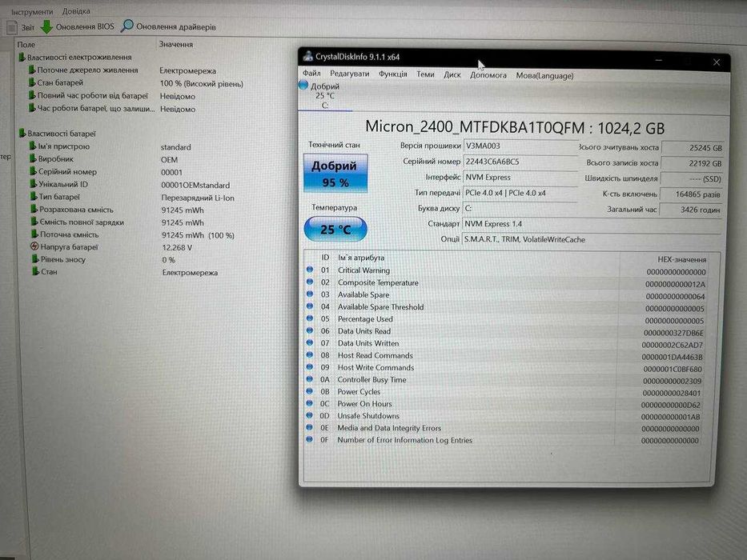Open the Інструменти menu in background window
747x560 pixels.
[32, 11]
